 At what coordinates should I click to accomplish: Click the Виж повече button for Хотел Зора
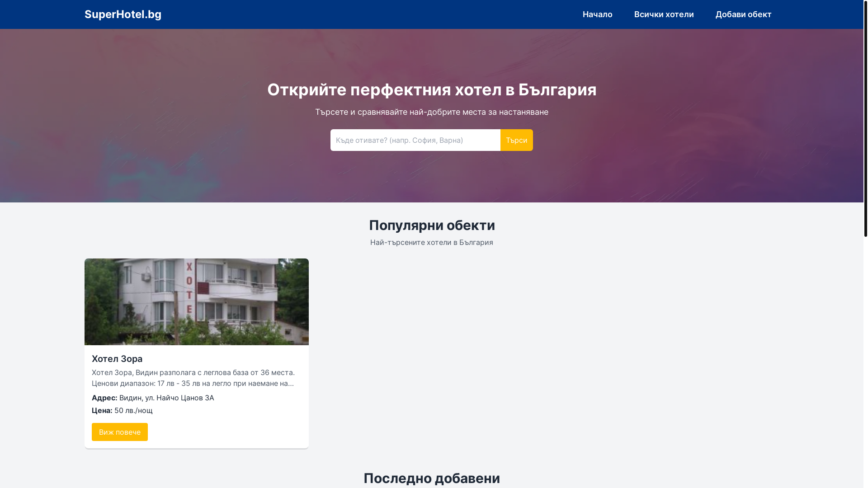click(x=119, y=432)
